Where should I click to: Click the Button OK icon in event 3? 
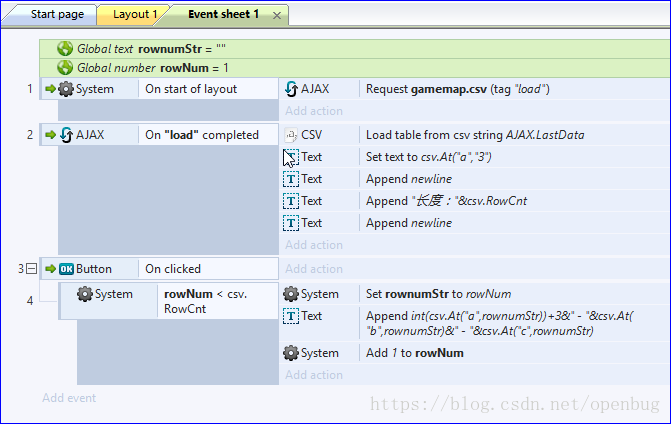tap(66, 269)
